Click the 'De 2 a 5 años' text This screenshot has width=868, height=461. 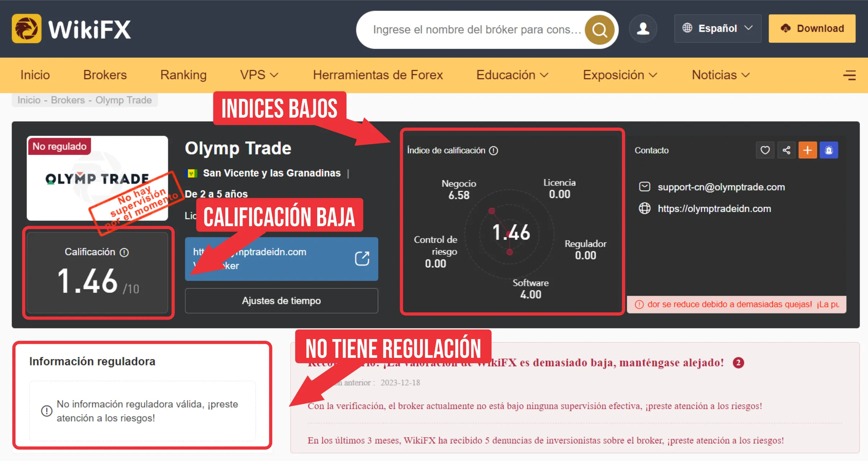click(x=216, y=194)
